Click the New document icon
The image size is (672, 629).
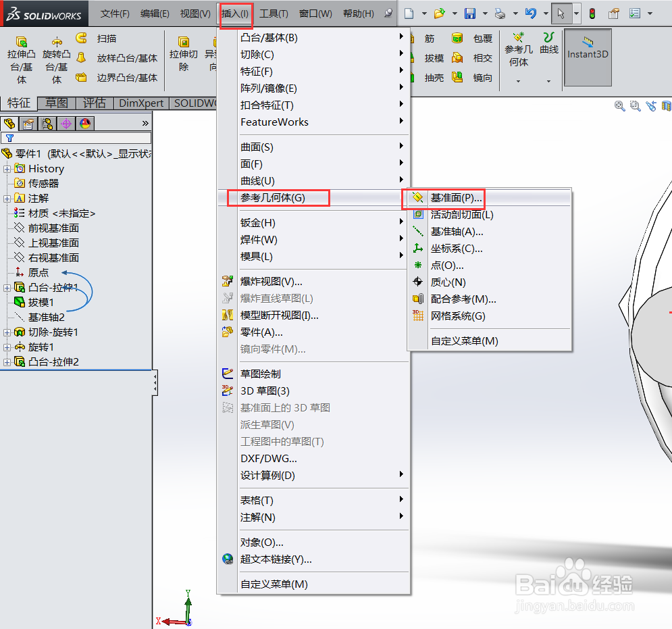pyautogui.click(x=409, y=14)
